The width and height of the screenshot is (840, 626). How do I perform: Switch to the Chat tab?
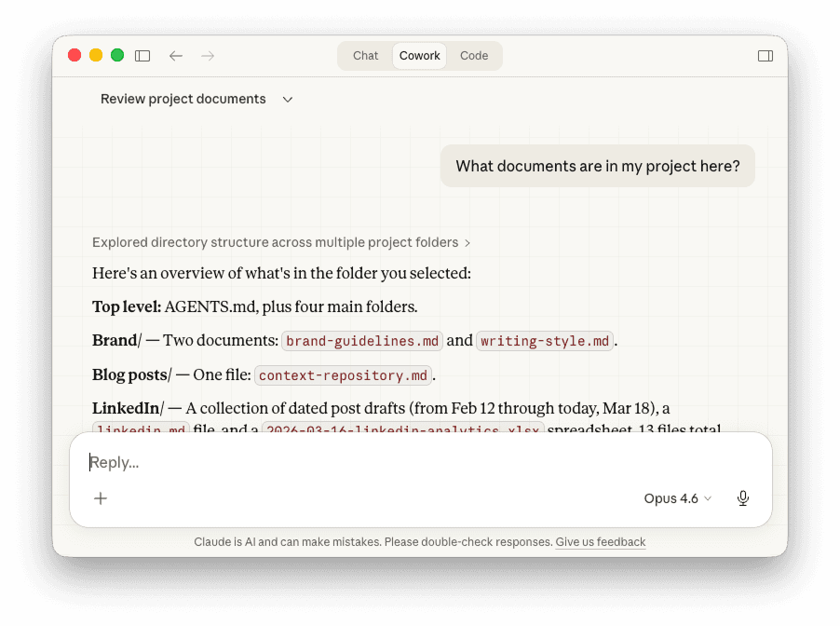[364, 55]
